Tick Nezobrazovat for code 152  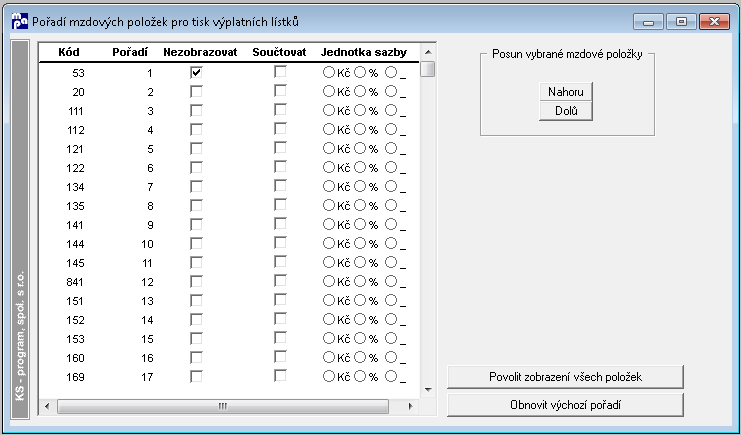196,320
